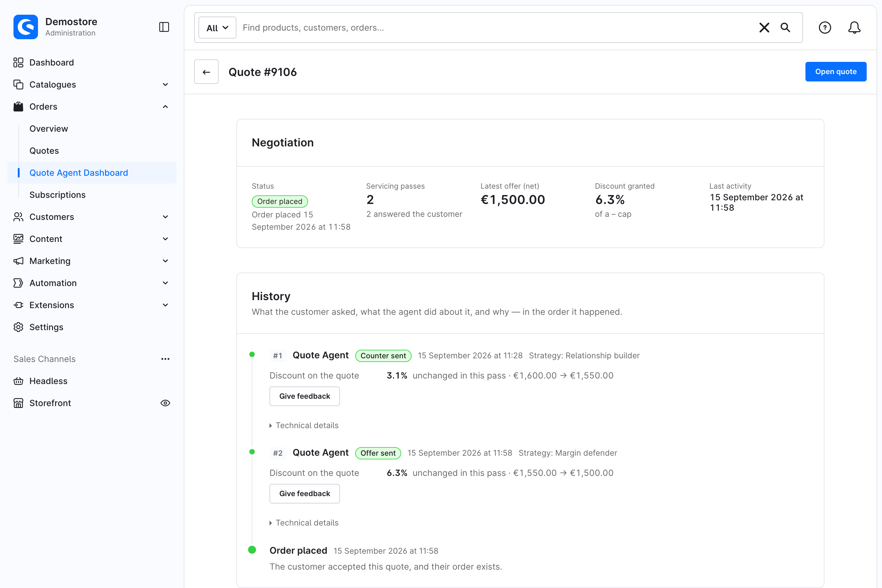Click the Offer sent badge
The width and height of the screenshot is (882, 588).
tap(378, 453)
